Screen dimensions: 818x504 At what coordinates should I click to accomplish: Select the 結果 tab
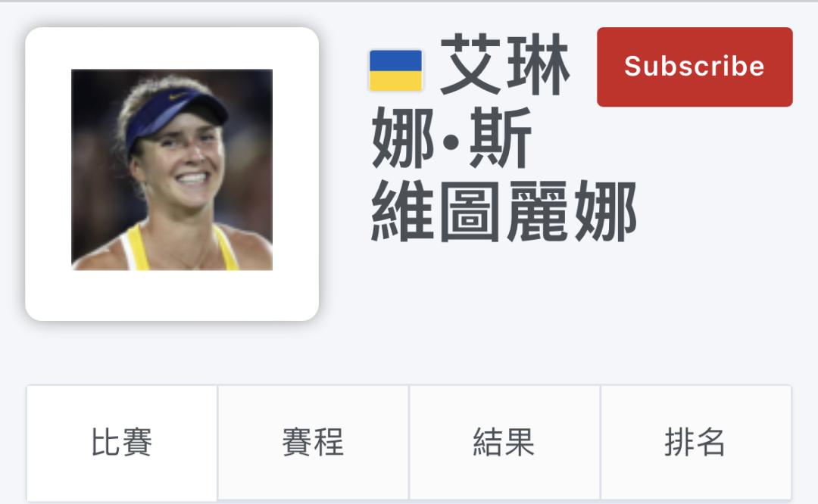pyautogui.click(x=504, y=443)
